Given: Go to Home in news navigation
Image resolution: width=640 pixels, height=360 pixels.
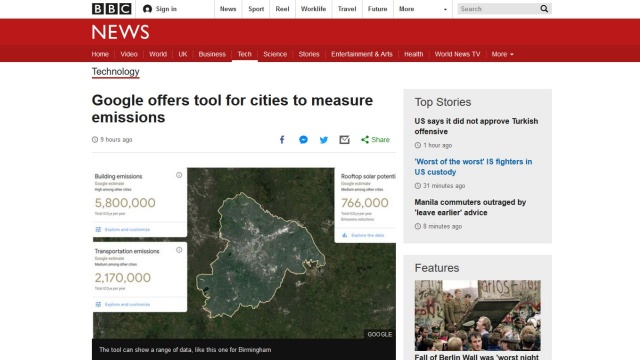Looking at the screenshot, I should tap(100, 54).
